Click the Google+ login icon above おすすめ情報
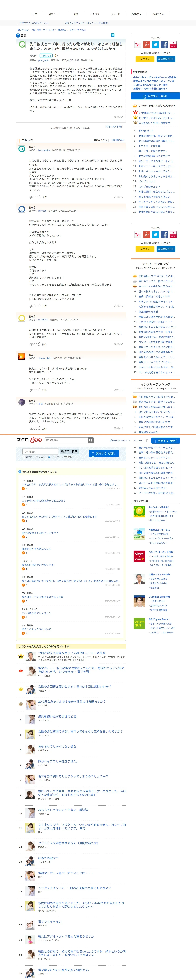 [147, 45]
